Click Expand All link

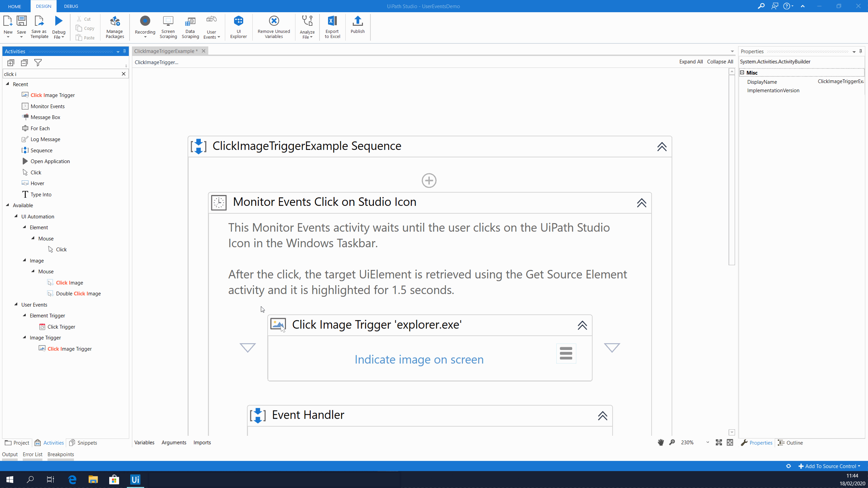pos(691,62)
